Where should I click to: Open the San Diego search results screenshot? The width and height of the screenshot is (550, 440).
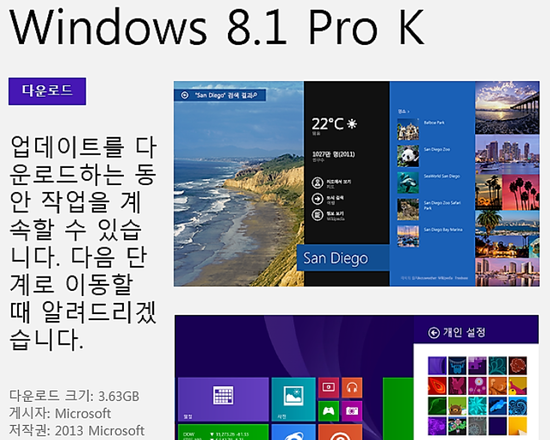coord(357,184)
